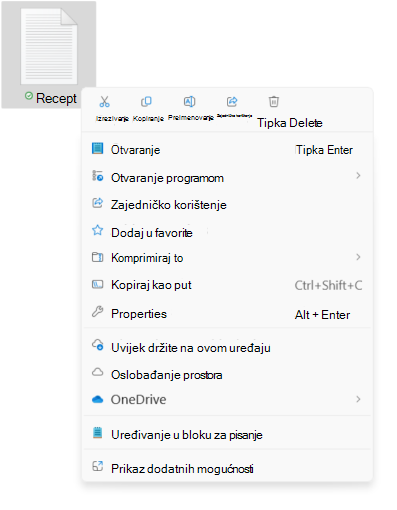The height and width of the screenshot is (510, 397).
Task: Select Oslobađanje prostora
Action: point(227,375)
